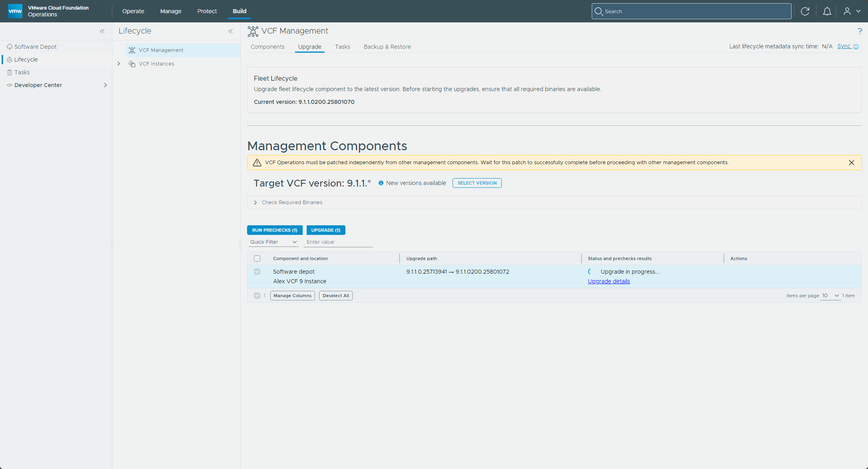Collapse the left navigation with double-chevron
Image resolution: width=868 pixels, height=469 pixels.
102,31
